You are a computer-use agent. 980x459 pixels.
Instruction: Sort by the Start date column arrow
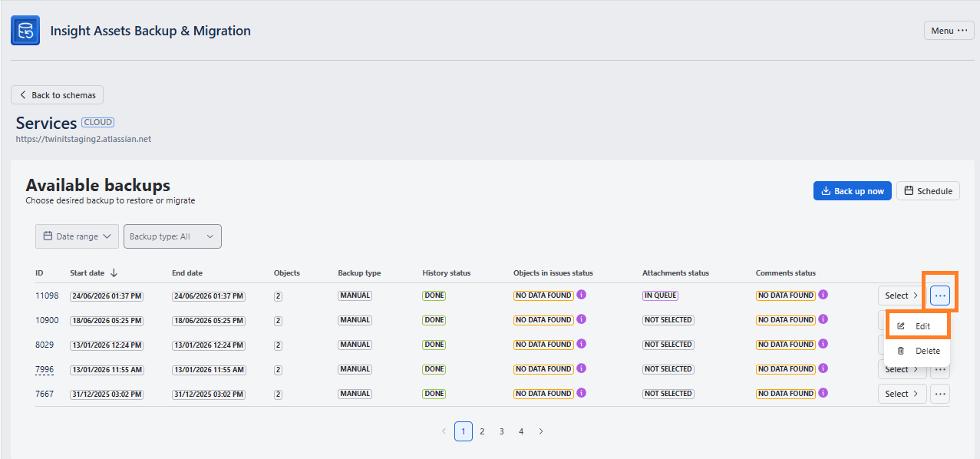pyautogui.click(x=114, y=272)
